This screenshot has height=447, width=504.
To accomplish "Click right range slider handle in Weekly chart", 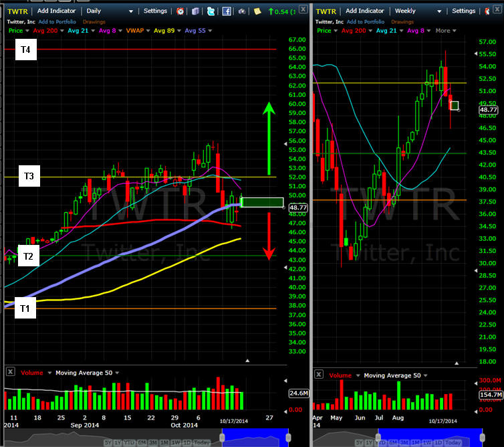I will [482, 437].
